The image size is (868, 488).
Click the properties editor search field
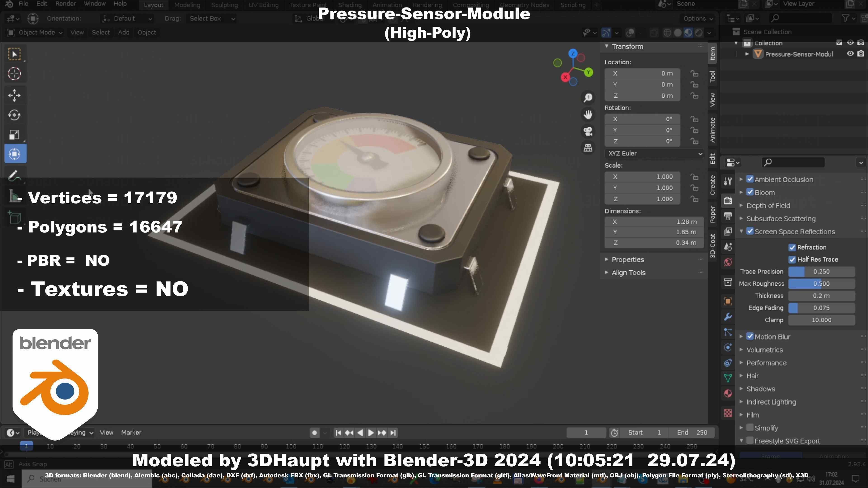point(793,162)
